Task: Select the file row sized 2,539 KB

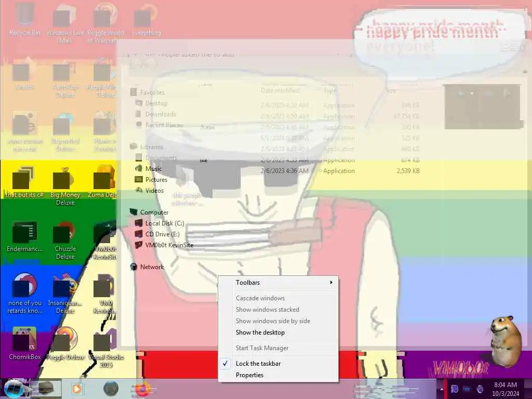Action: (310, 170)
